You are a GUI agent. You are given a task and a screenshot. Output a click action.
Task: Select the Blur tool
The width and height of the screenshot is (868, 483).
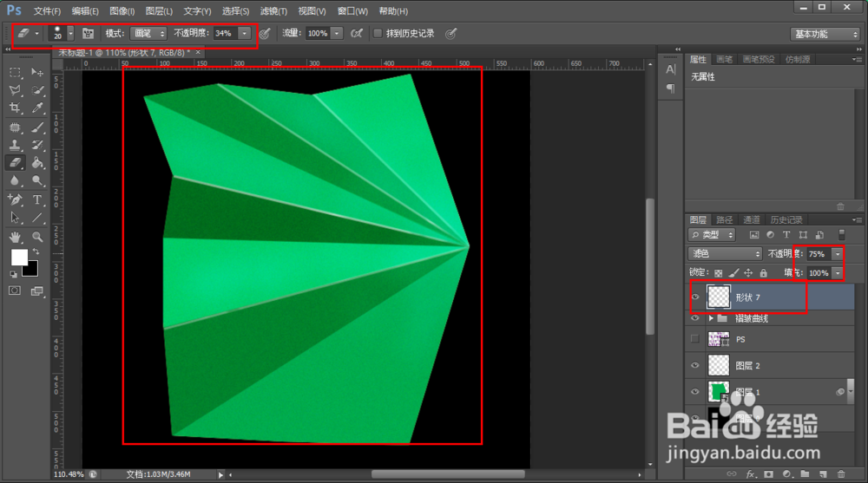(x=15, y=180)
